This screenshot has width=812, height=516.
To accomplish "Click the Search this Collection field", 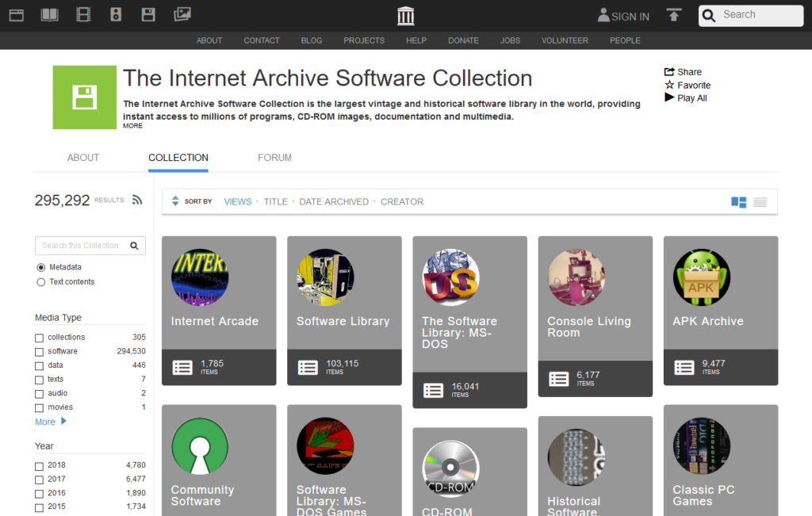I will click(x=81, y=246).
